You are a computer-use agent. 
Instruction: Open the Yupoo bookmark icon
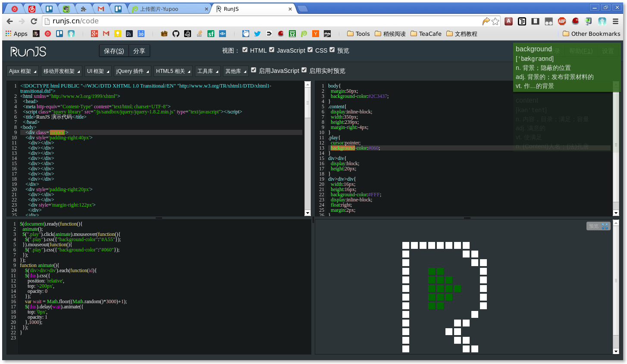304,34
